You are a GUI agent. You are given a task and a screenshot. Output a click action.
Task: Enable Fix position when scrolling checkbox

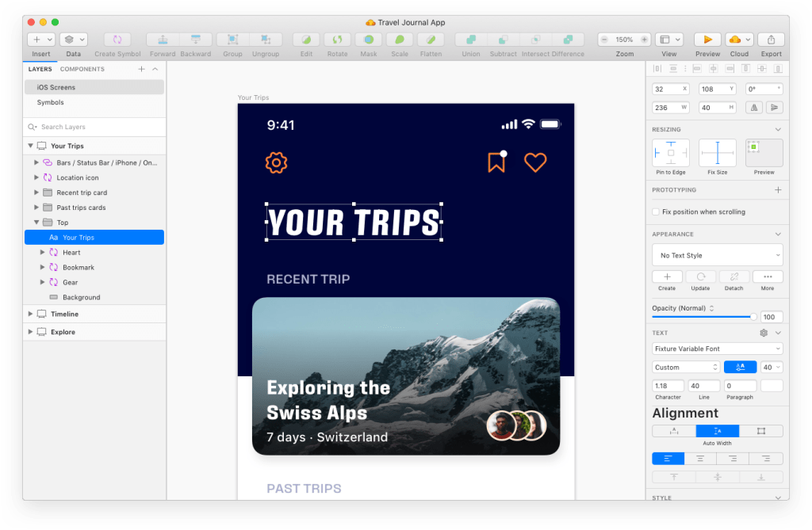pyautogui.click(x=655, y=212)
